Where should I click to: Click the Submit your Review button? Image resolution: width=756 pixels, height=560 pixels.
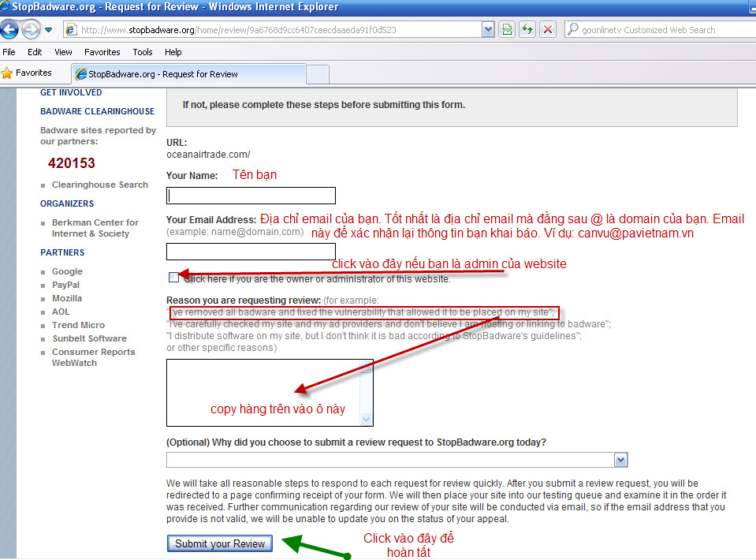[x=220, y=543]
